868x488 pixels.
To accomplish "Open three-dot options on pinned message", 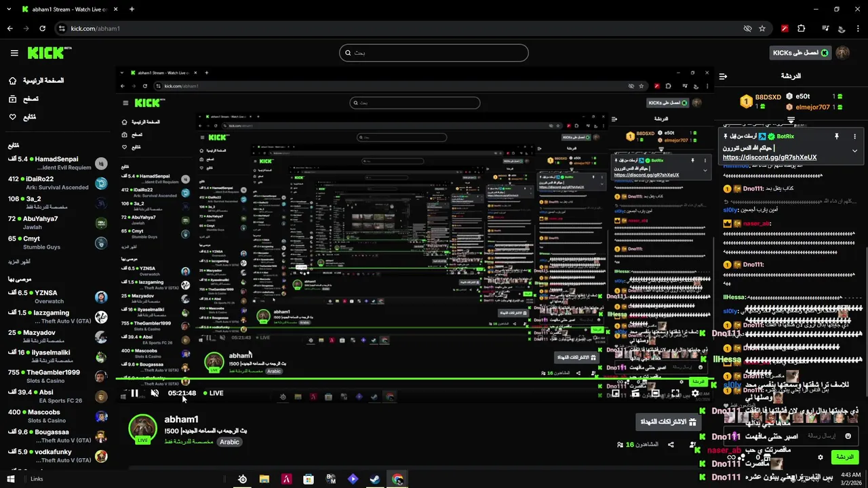I will click(x=855, y=136).
